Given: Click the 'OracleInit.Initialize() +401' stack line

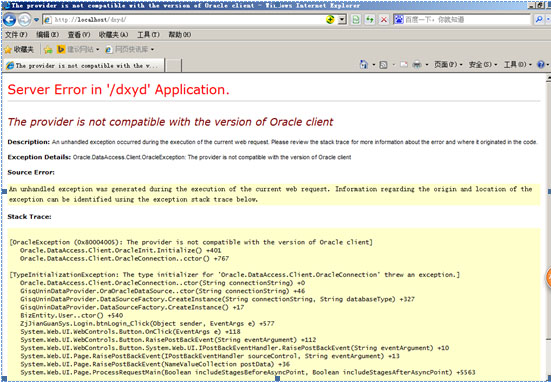Looking at the screenshot, I should (x=121, y=251).
